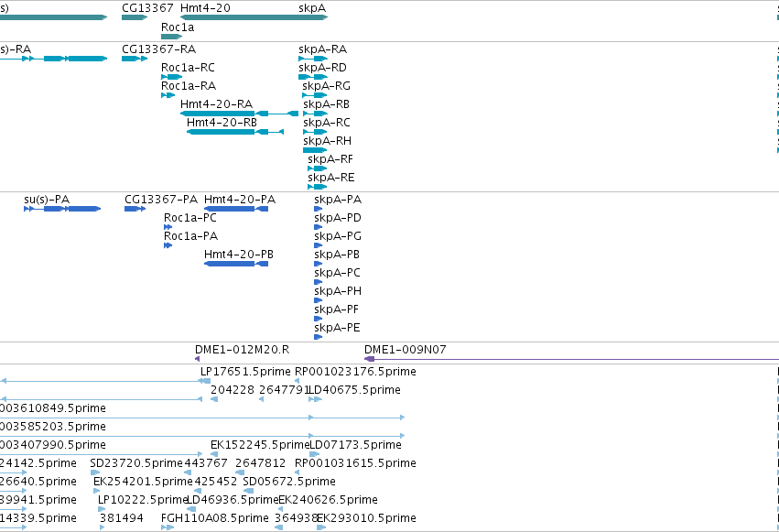Click the 26640.5prime EST label
The image size is (779, 532).
coord(38,483)
